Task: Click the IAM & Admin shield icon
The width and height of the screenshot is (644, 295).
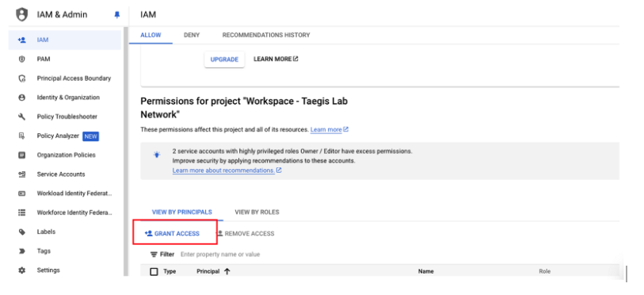Action: tap(21, 15)
